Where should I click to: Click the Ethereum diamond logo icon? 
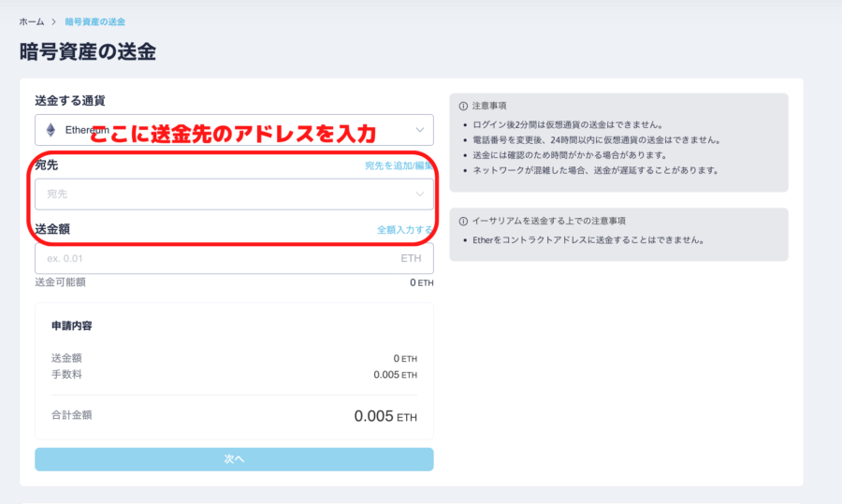click(51, 130)
